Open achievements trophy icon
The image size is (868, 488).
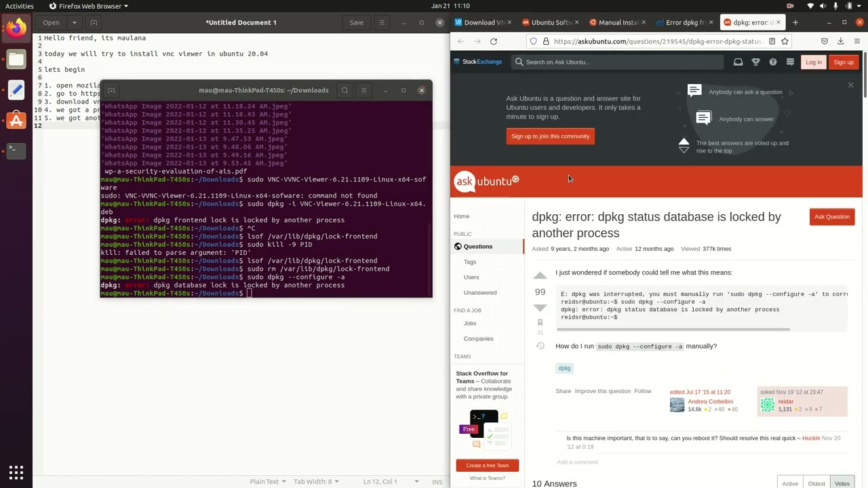tap(755, 62)
